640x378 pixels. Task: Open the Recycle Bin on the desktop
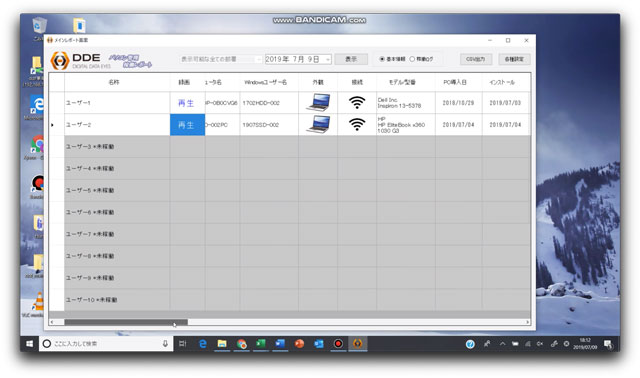[x=38, y=27]
